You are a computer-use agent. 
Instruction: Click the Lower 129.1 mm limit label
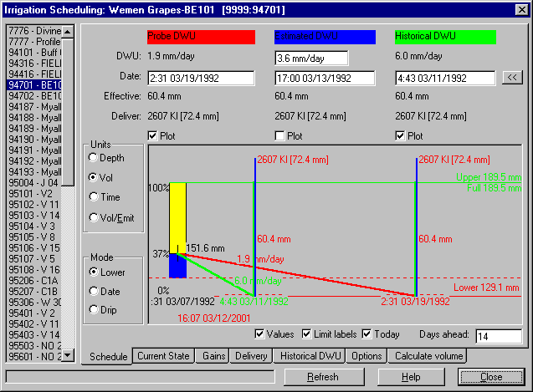click(x=486, y=288)
